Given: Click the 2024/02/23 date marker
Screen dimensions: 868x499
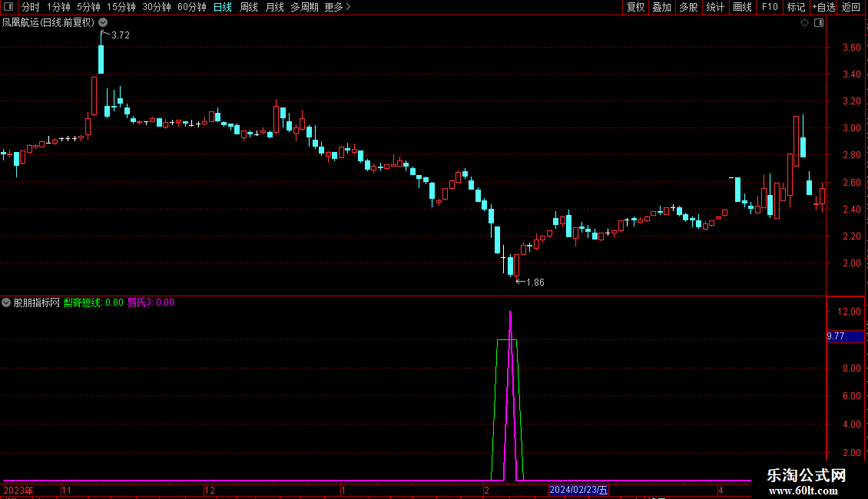Looking at the screenshot, I should 578,490.
